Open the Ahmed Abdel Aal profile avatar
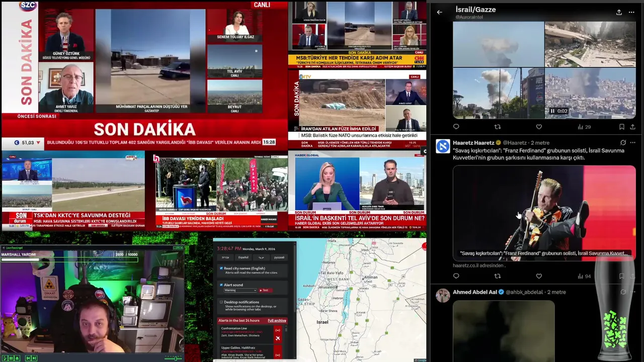 (x=443, y=295)
